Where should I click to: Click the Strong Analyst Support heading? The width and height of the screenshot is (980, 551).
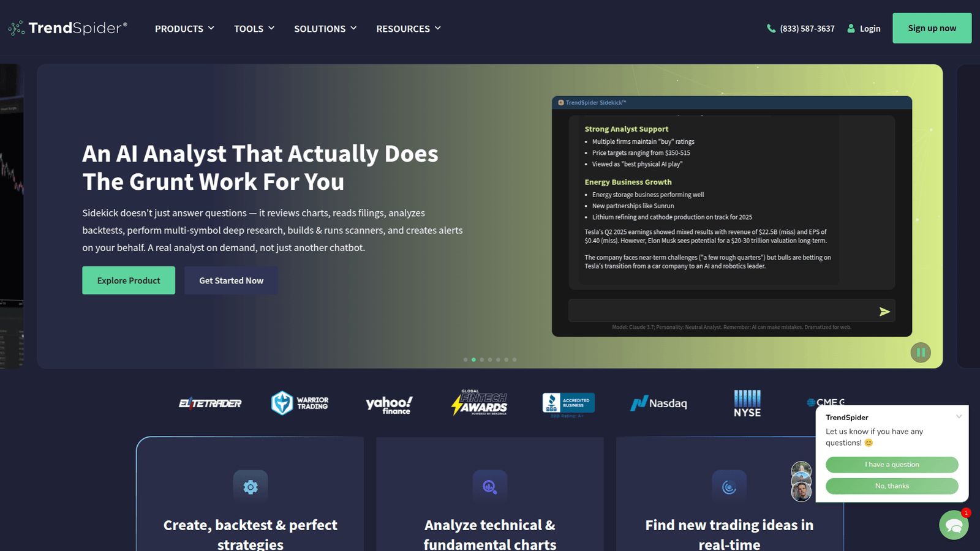click(x=626, y=129)
